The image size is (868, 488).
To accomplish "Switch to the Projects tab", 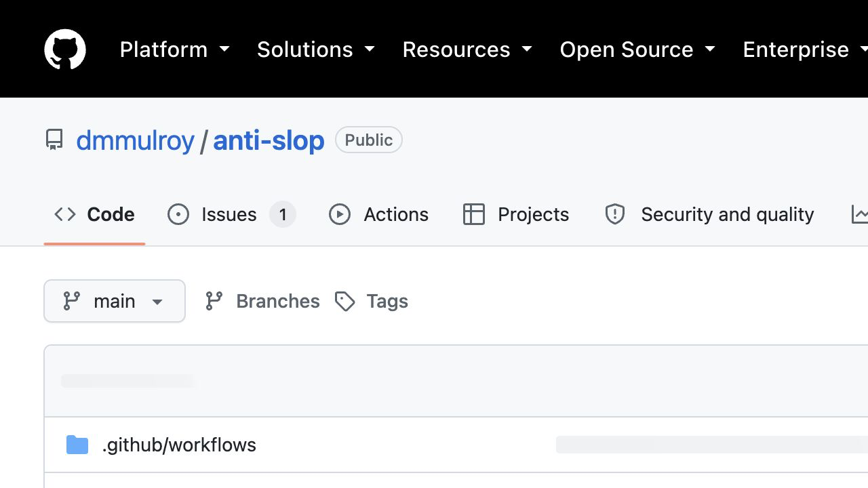I will pyautogui.click(x=516, y=214).
